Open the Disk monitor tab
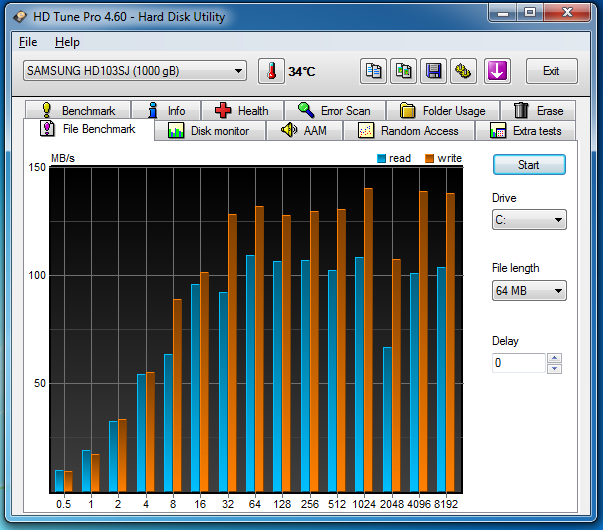The height and width of the screenshot is (530, 603). [x=210, y=131]
